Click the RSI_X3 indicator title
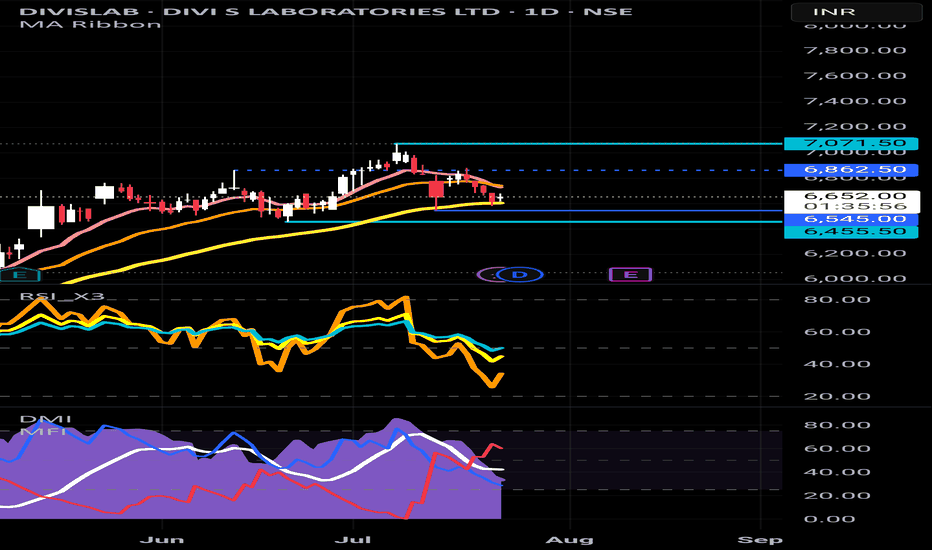This screenshot has height=550, width=932. [x=62, y=296]
